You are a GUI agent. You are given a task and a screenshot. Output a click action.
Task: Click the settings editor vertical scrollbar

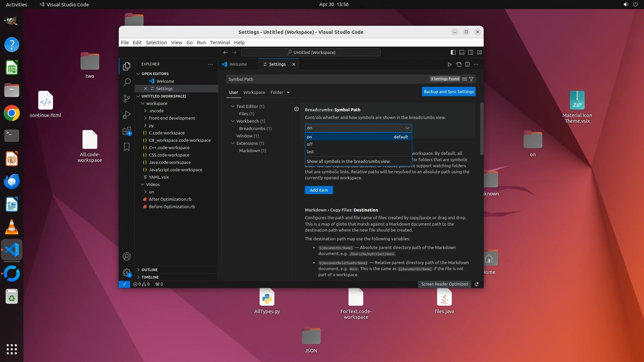(482, 129)
